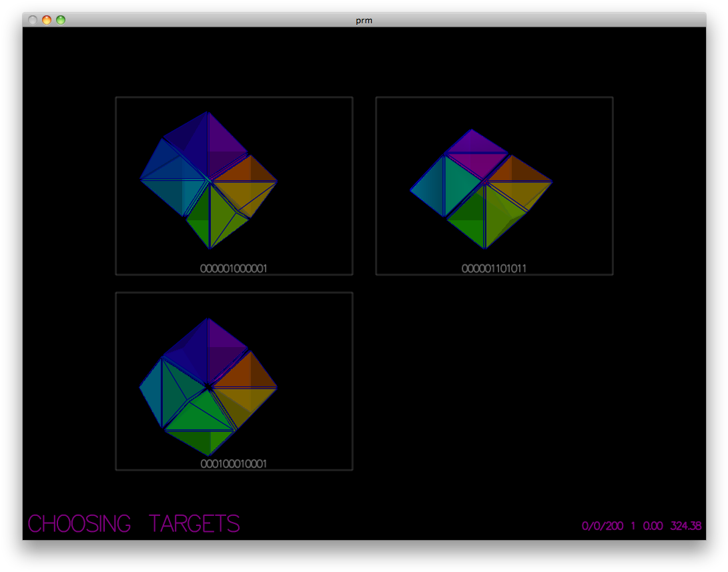
Task: Click the 0/0/200 counter in status readout
Action: coord(602,525)
